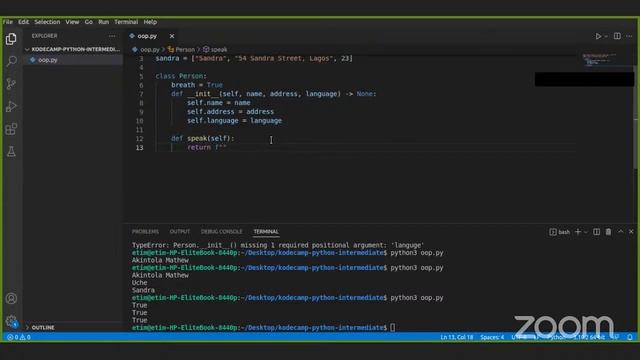Switch to the OUTPUT panel tab
Image resolution: width=640 pixels, height=360 pixels.
pyautogui.click(x=180, y=232)
